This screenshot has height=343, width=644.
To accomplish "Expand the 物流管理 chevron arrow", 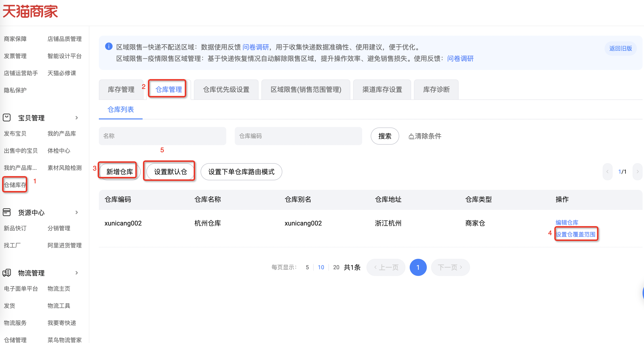I will point(77,273).
